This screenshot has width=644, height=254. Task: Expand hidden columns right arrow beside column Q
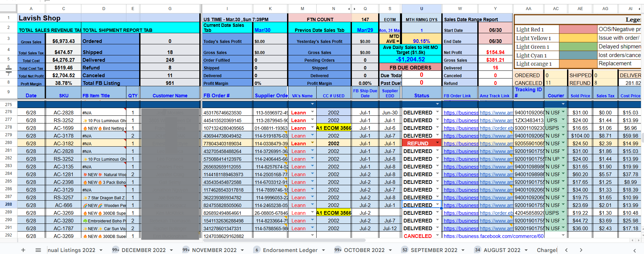[x=354, y=9]
